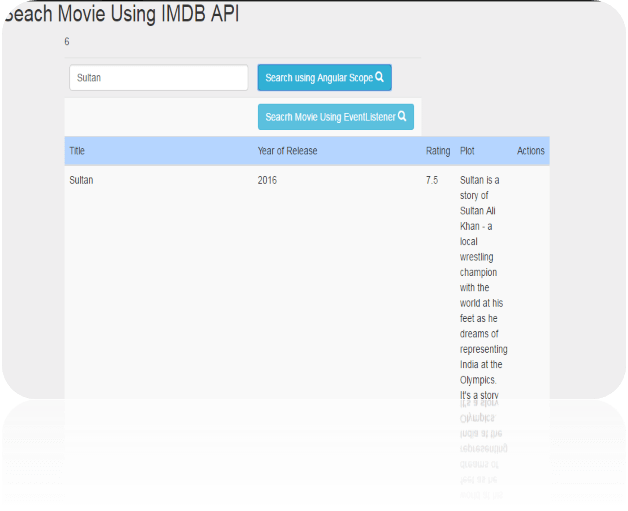Click the Plot column header

[467, 151]
